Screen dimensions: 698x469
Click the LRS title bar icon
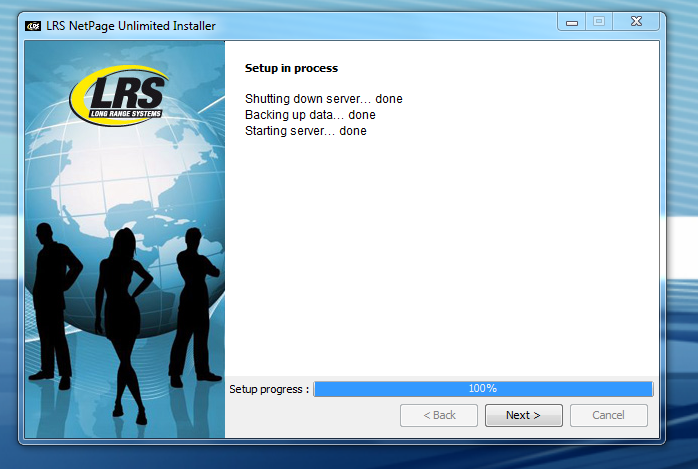(x=33, y=26)
